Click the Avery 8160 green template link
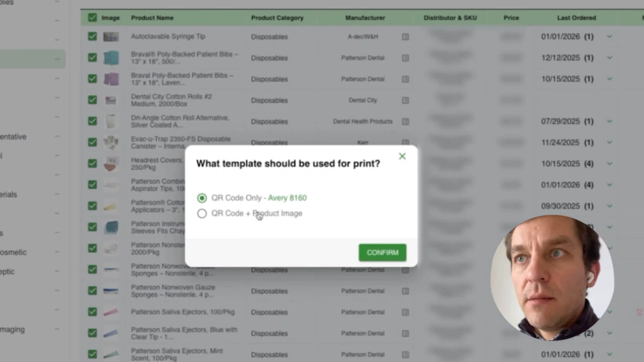 pyautogui.click(x=287, y=198)
